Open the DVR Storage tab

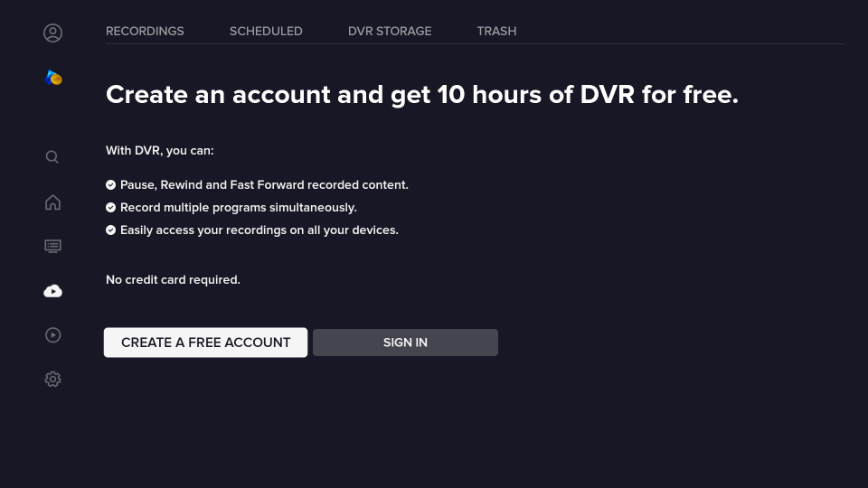coord(390,31)
